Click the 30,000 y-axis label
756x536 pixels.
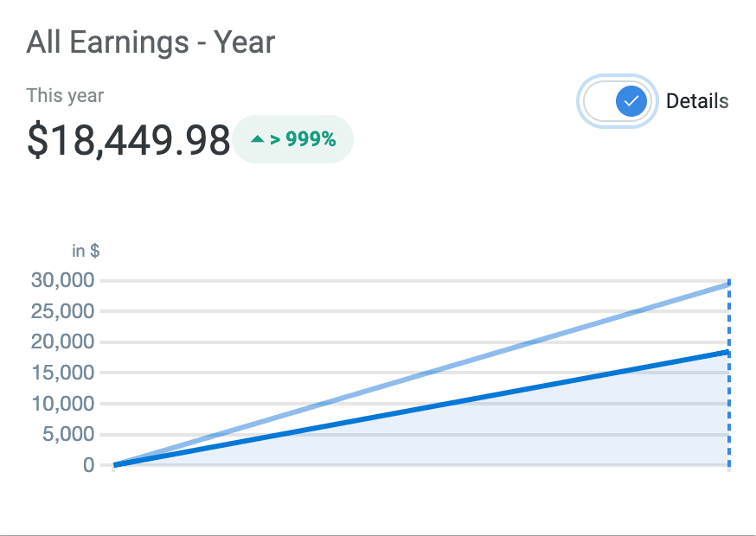click(62, 280)
